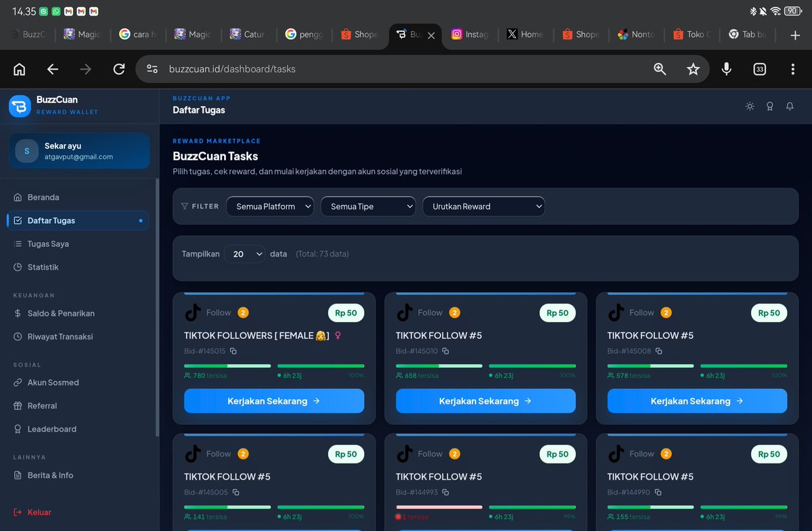Switch to the Catur browser tab
The width and height of the screenshot is (812, 531).
[x=248, y=34]
